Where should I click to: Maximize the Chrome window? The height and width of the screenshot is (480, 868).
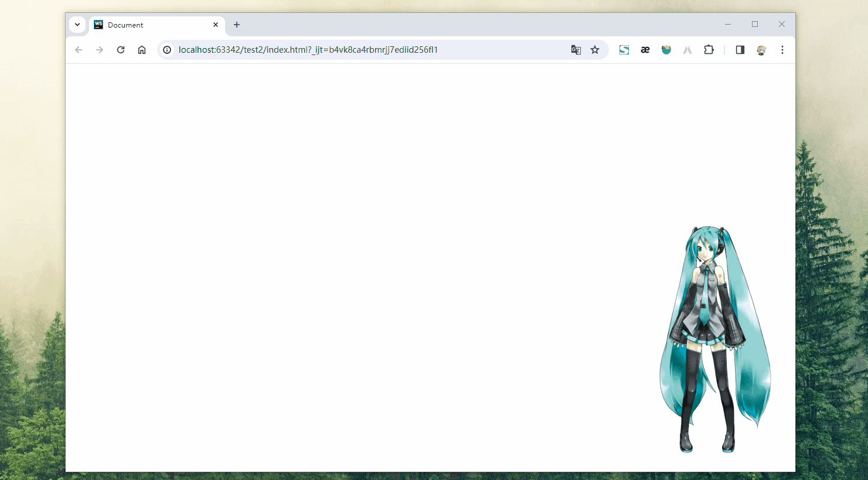pos(755,24)
